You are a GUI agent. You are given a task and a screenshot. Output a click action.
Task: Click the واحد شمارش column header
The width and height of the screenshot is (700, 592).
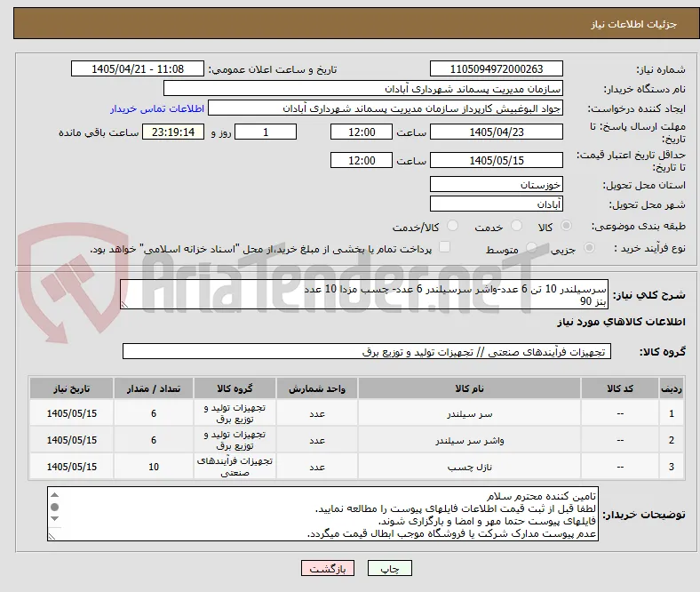tap(317, 388)
